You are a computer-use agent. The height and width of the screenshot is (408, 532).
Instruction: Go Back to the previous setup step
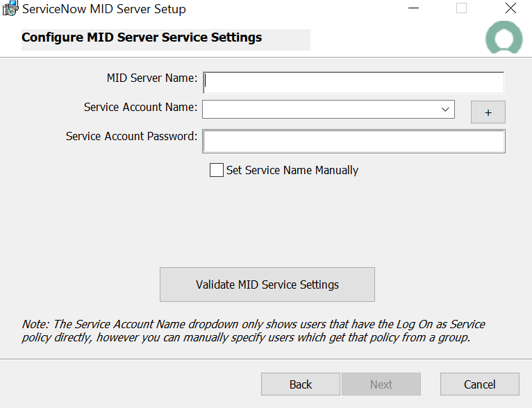pos(300,384)
